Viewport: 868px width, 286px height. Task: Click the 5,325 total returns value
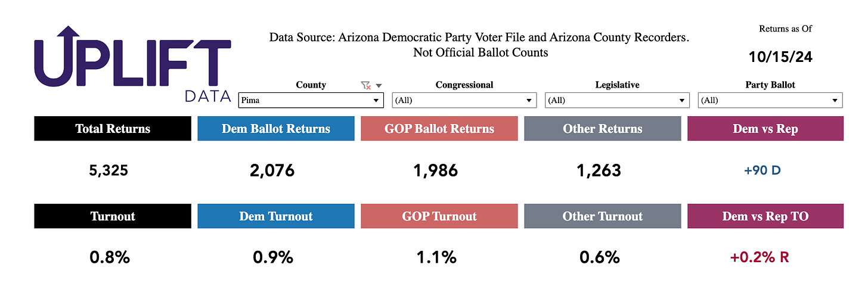click(x=108, y=171)
